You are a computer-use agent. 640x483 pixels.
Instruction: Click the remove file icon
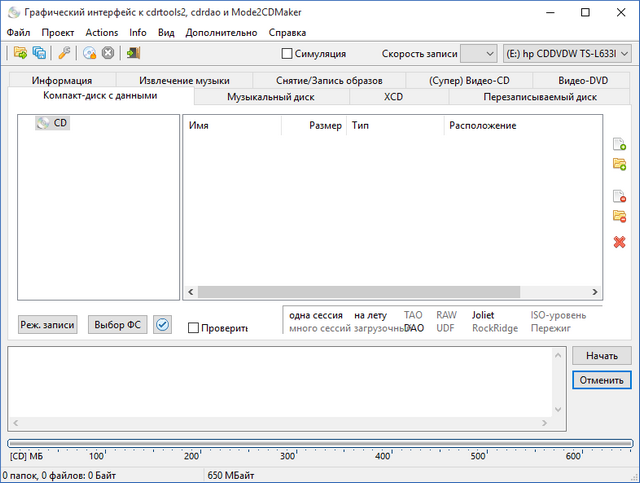pyautogui.click(x=619, y=196)
